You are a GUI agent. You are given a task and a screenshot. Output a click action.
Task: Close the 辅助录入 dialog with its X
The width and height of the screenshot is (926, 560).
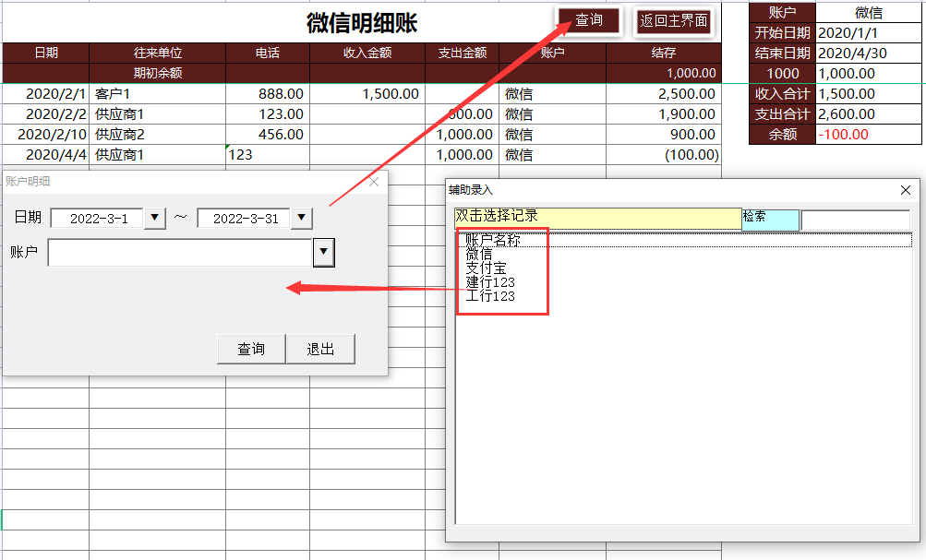[x=904, y=190]
